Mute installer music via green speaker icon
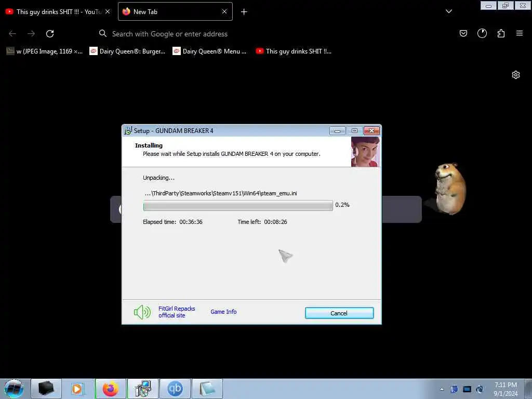 click(x=142, y=312)
